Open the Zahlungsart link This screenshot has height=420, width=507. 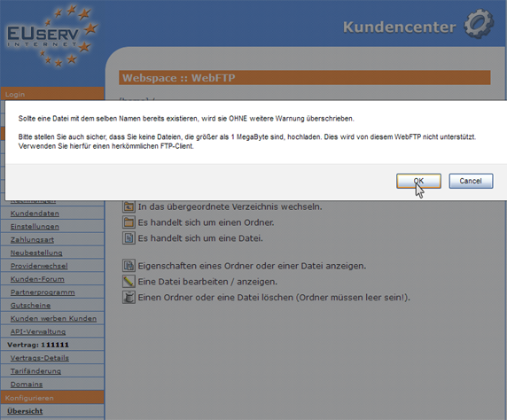click(x=32, y=240)
